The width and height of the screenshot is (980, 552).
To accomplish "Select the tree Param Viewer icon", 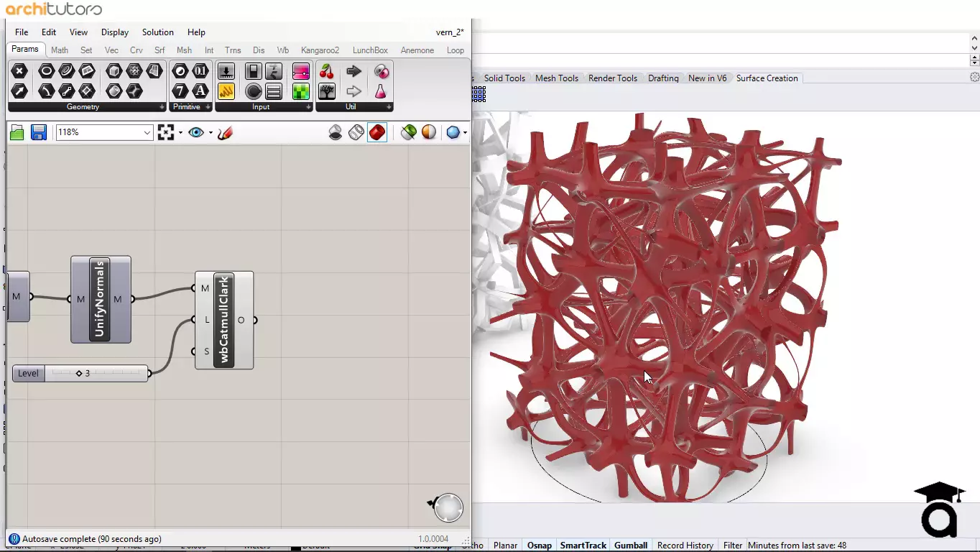I will tap(327, 91).
